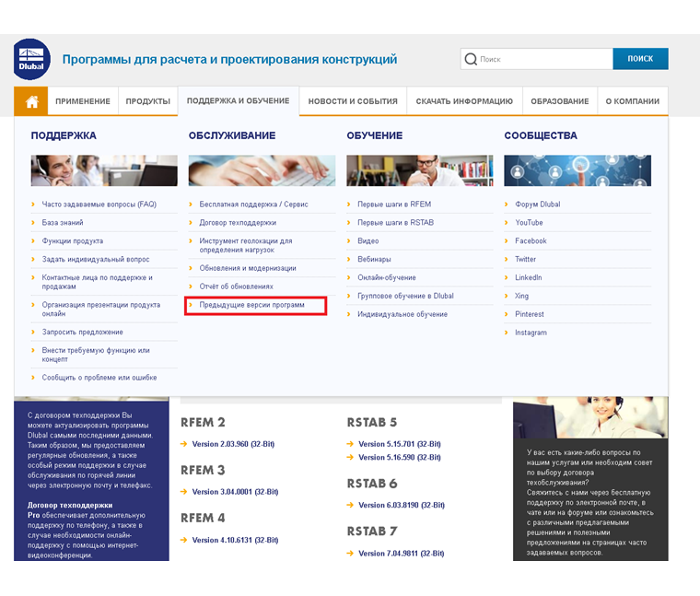Open СКАЧАТЬ ИНФОРМАЦИЮ menu
Image resolution: width=700 pixels, height=596 pixels.
pos(464,101)
